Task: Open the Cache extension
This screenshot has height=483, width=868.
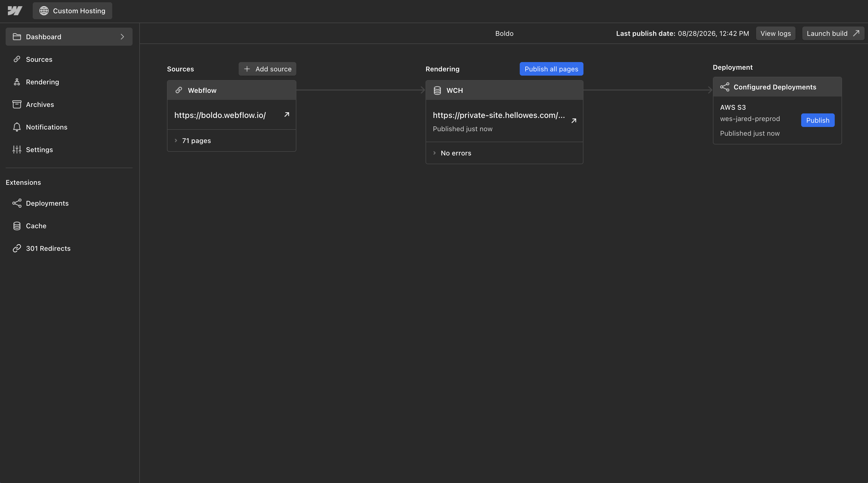Action: 69,226
